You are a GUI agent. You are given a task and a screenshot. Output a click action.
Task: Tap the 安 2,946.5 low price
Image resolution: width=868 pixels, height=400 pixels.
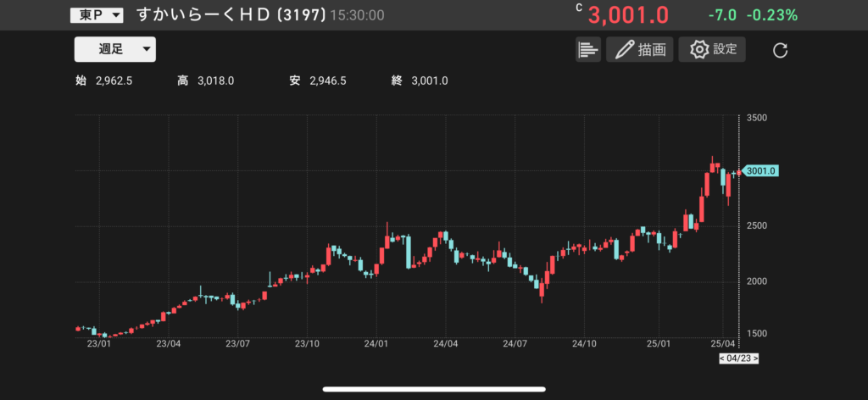[x=317, y=81]
